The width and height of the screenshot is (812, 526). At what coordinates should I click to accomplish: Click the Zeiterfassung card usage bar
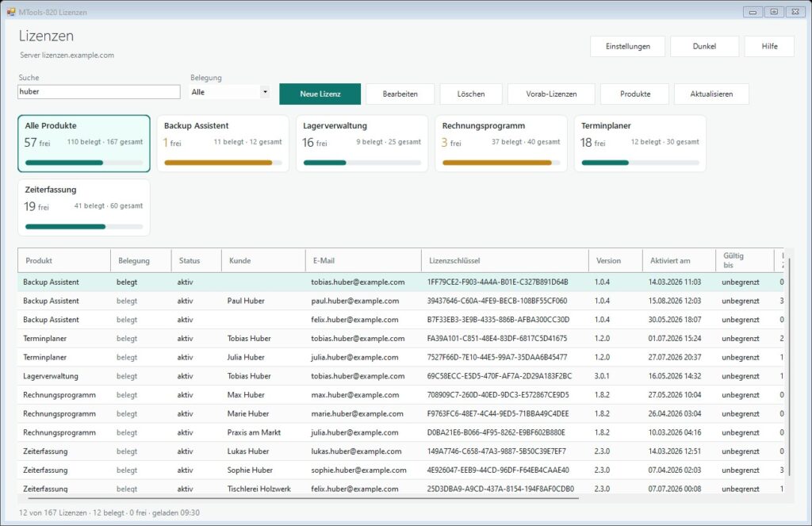click(x=84, y=226)
